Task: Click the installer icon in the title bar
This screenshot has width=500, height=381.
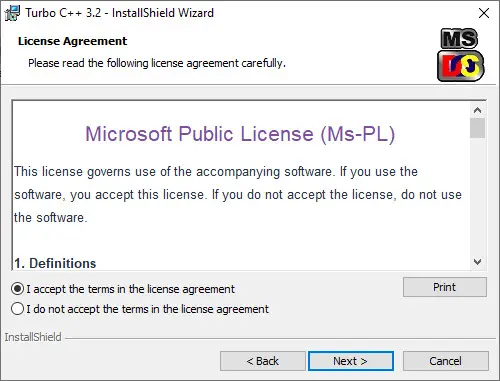Action: (x=12, y=13)
